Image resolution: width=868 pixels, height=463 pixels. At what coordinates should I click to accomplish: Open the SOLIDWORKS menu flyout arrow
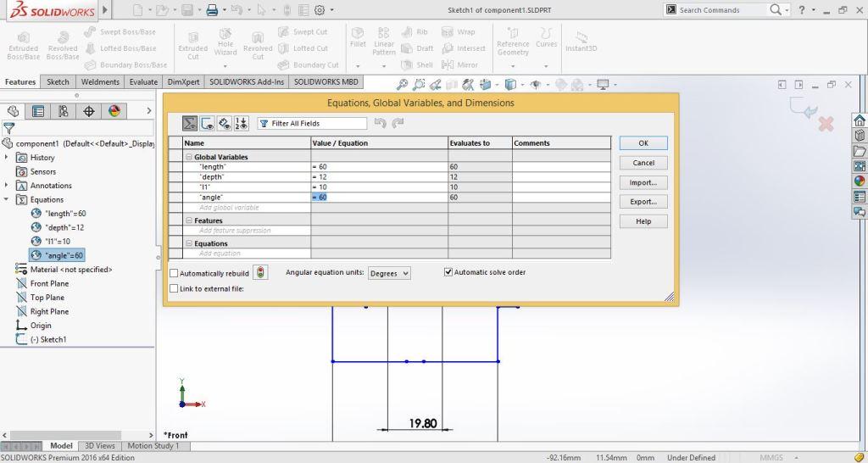[x=105, y=10]
